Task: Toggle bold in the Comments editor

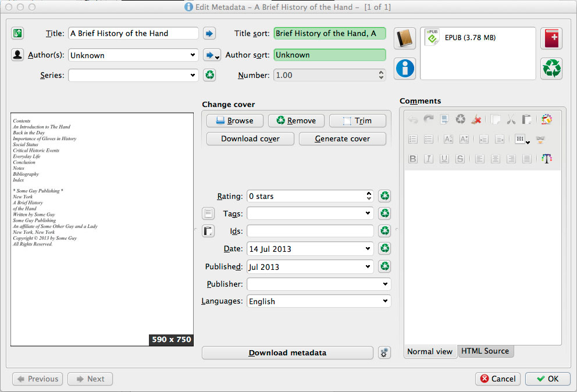Action: click(x=412, y=158)
